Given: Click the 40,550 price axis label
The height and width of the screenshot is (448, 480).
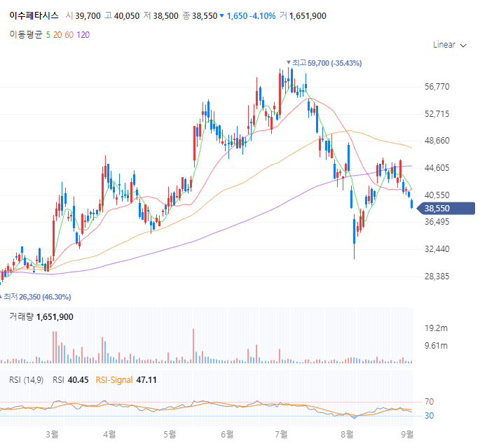Looking at the screenshot, I should pyautogui.click(x=437, y=195).
